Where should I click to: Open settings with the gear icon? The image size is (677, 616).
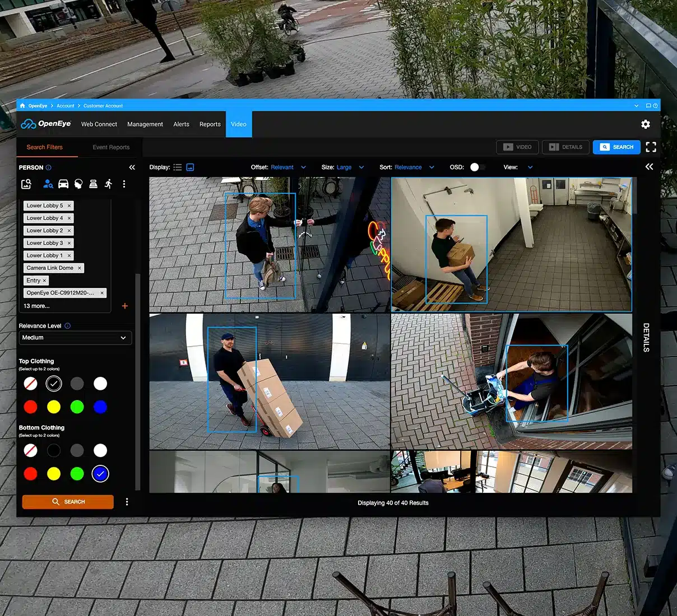coord(646,124)
